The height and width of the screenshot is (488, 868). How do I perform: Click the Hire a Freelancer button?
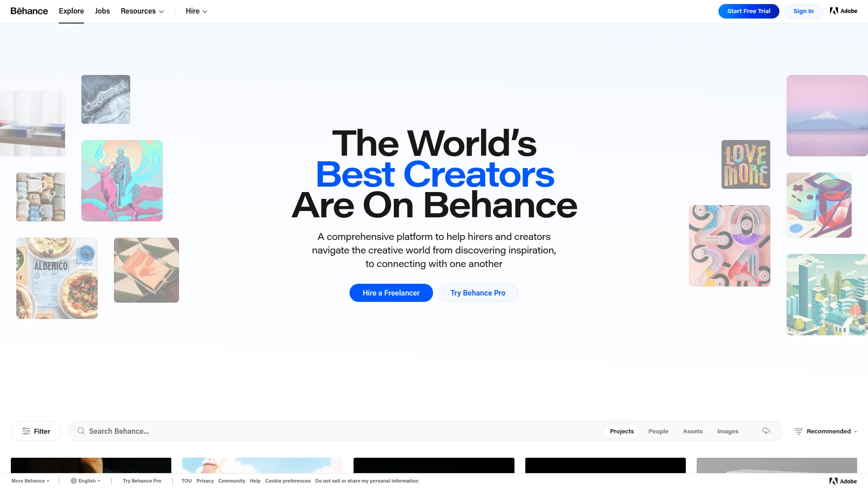[x=391, y=293]
